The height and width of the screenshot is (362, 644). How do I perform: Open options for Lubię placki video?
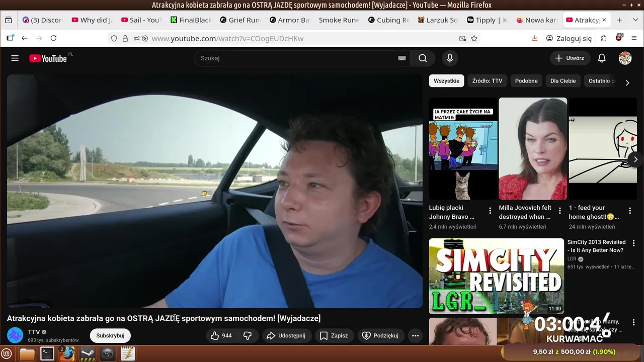[x=490, y=211]
